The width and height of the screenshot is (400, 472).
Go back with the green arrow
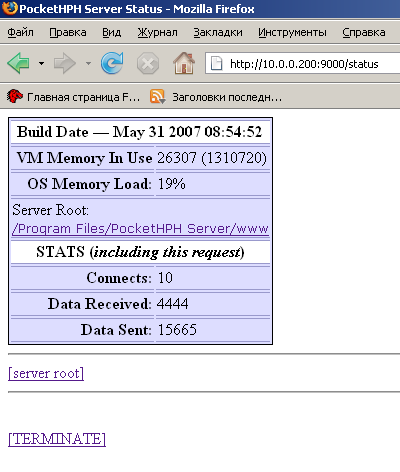click(x=18, y=63)
